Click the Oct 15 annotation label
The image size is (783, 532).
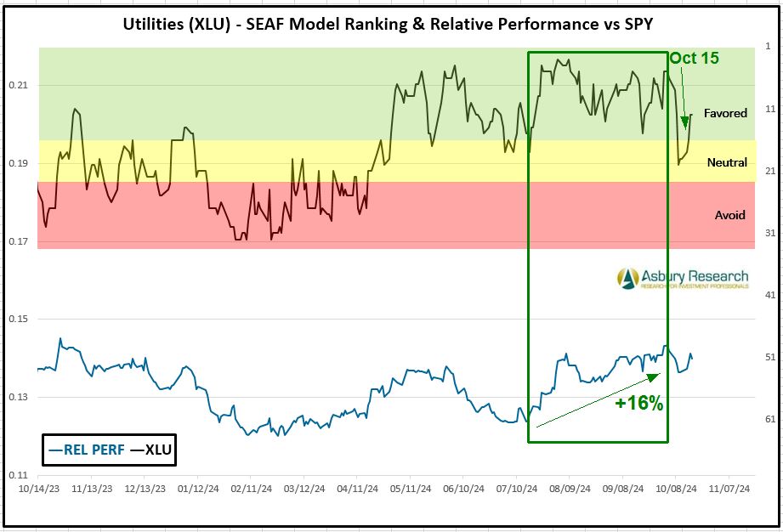tap(694, 58)
